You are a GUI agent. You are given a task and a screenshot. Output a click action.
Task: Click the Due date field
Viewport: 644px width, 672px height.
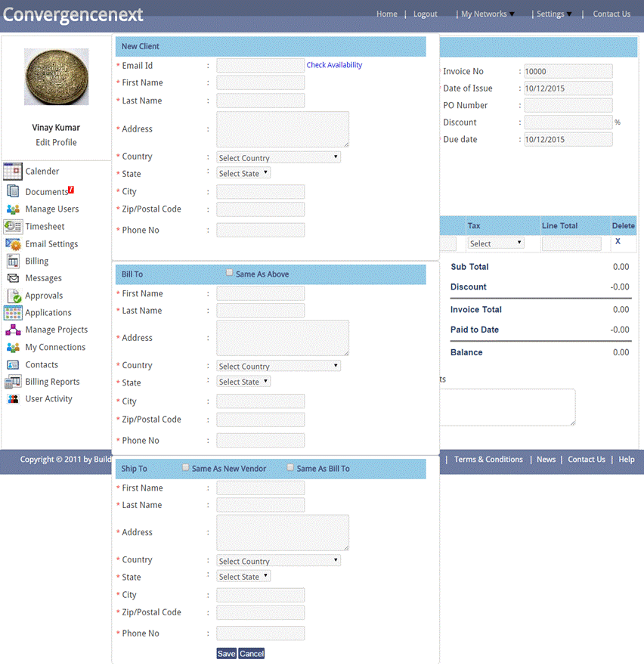point(568,139)
